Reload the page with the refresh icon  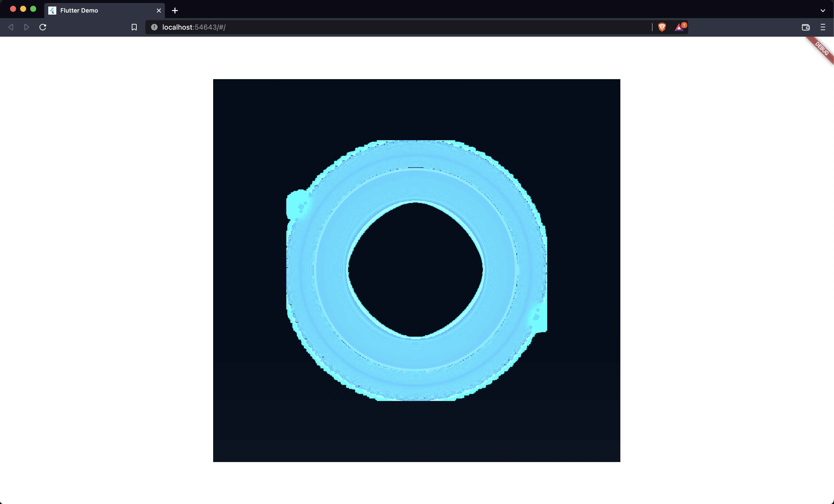(43, 27)
